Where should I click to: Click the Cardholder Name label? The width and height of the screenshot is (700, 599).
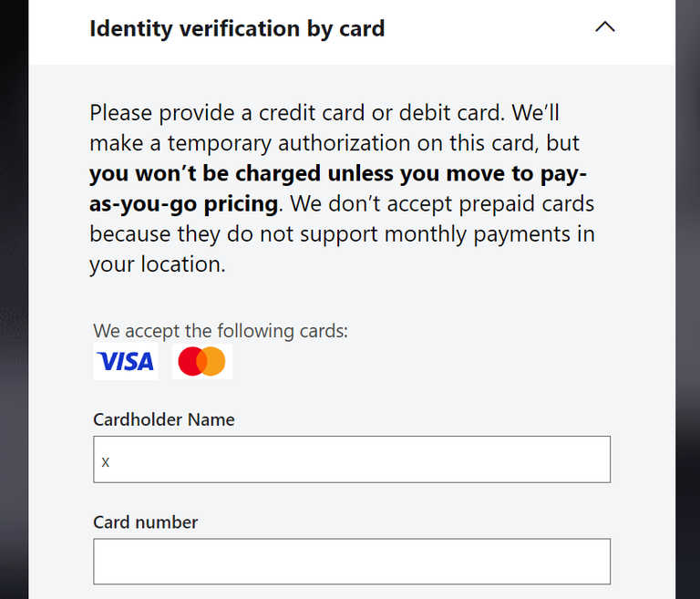[x=164, y=420]
